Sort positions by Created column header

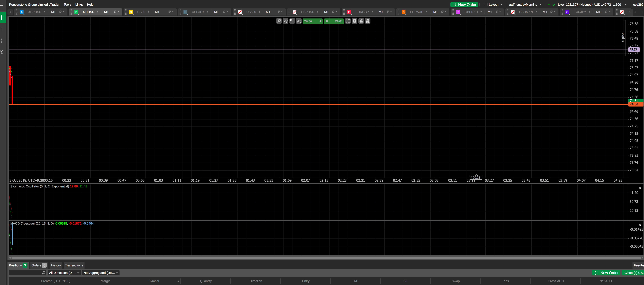[x=56, y=281]
